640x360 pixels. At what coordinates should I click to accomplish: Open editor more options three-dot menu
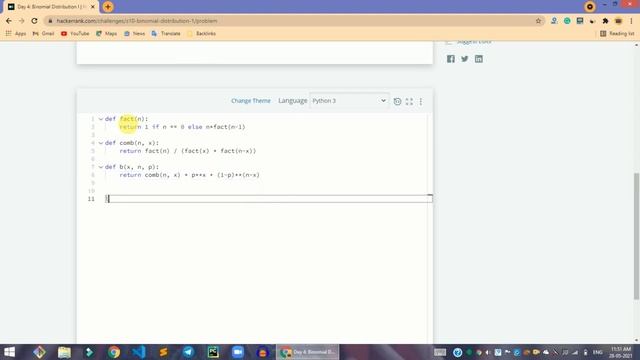421,101
